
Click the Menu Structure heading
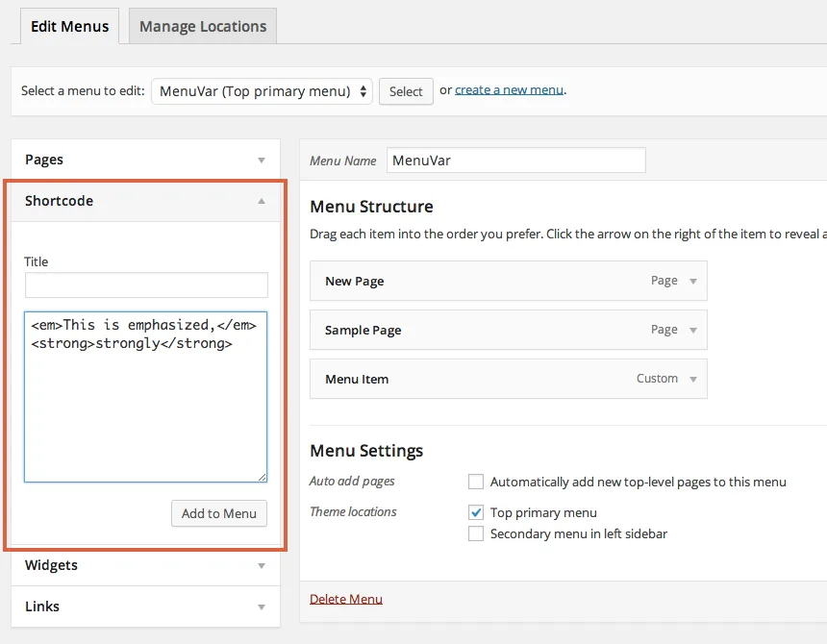[x=371, y=207]
